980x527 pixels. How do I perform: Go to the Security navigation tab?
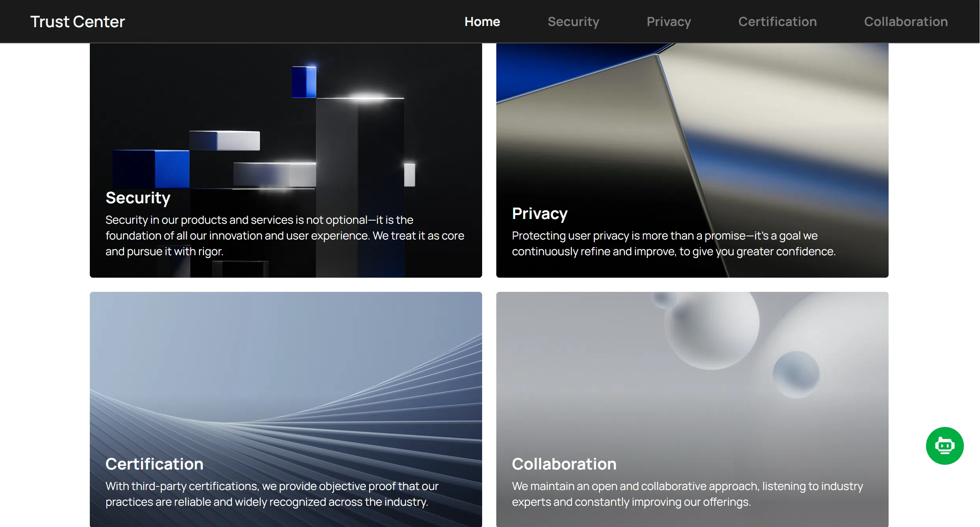pyautogui.click(x=573, y=22)
